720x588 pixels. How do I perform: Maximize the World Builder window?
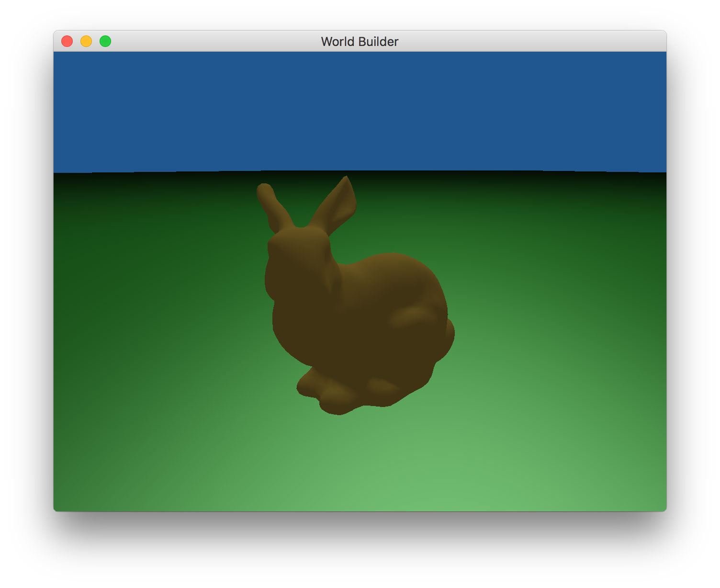point(105,41)
